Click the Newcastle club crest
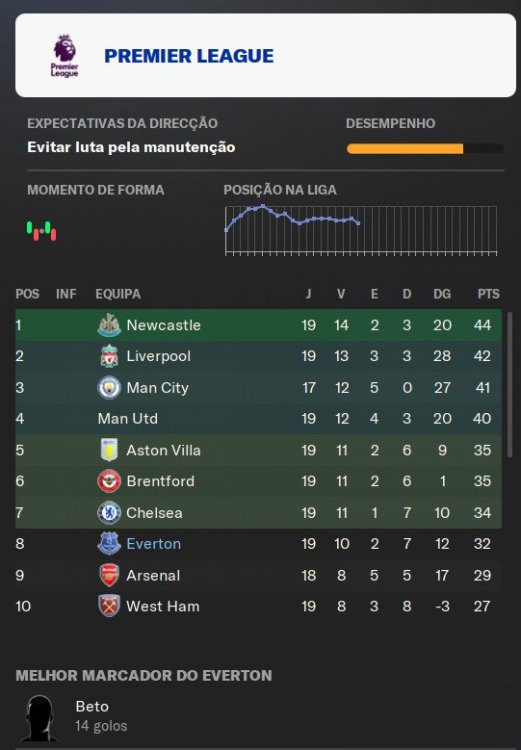The width and height of the screenshot is (521, 750). (x=109, y=325)
